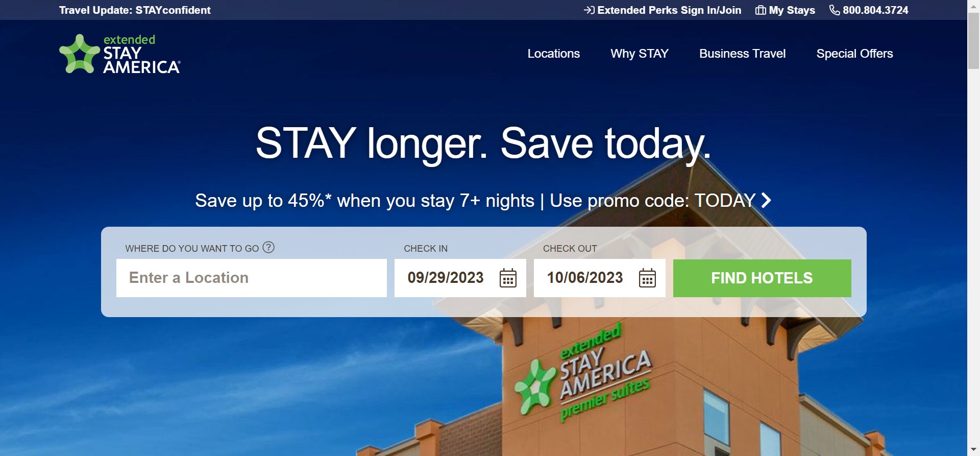Focus the Enter a Location field
980x456 pixels.
click(252, 278)
